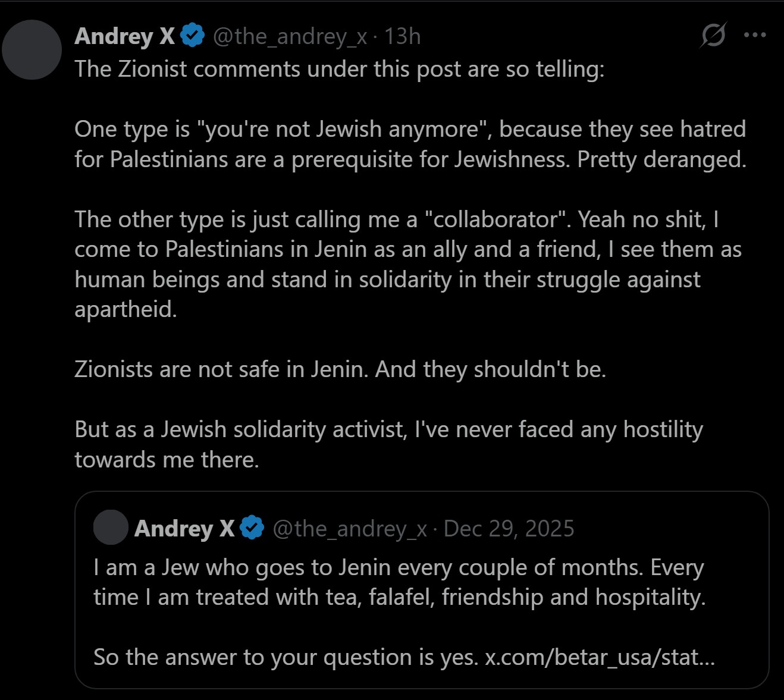Click the verified badge in the quoted post
784x700 pixels.
(252, 528)
